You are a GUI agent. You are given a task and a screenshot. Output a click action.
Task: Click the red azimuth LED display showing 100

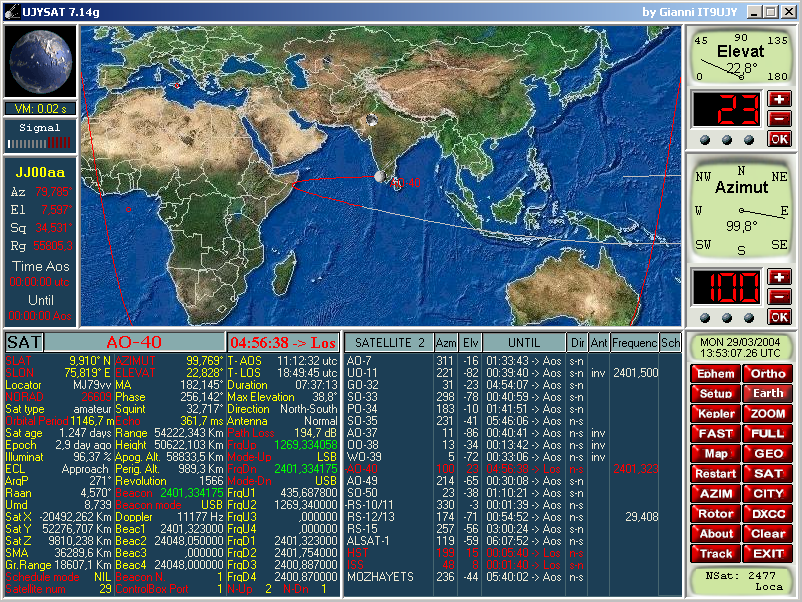[x=727, y=287]
